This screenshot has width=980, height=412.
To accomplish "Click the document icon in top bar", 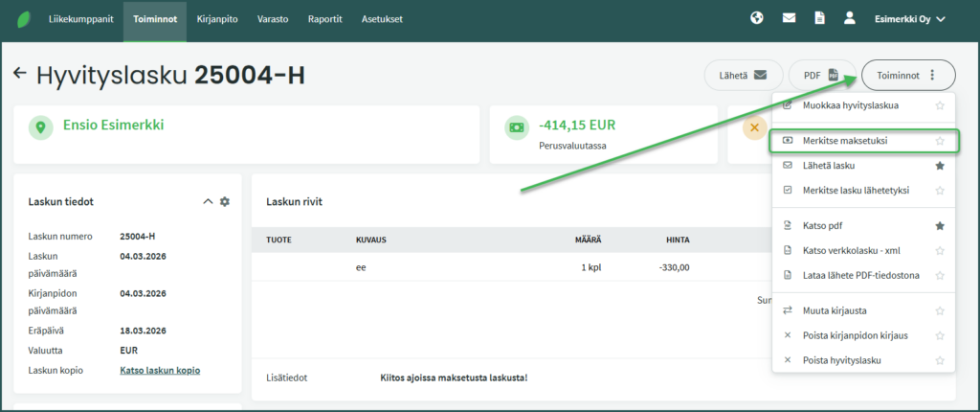I will point(819,18).
